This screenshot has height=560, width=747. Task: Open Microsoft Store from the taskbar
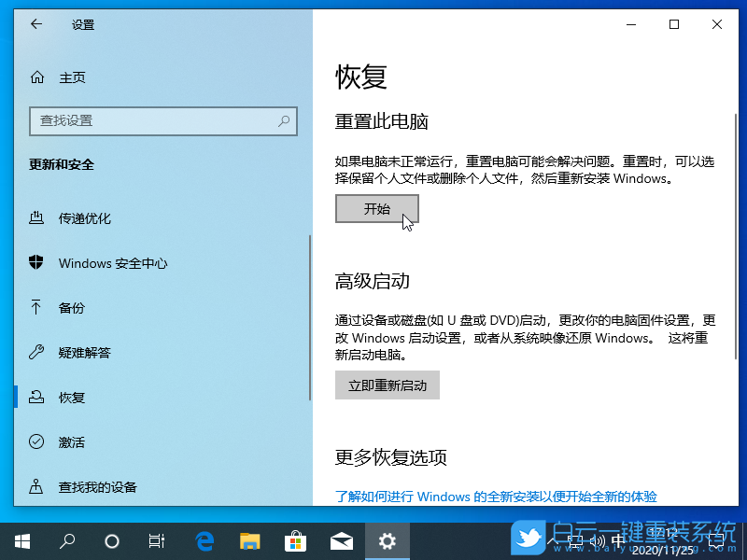click(x=295, y=539)
